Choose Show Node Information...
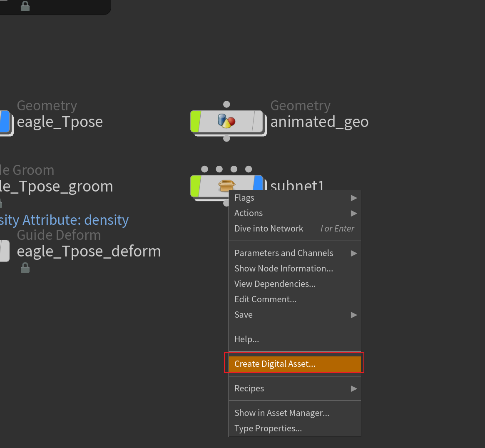This screenshot has width=485, height=448. pos(295,269)
